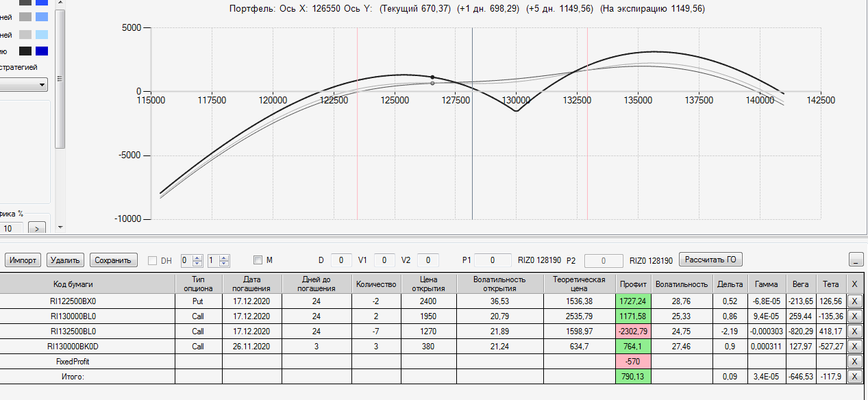Click the expiry date cell 26.11.2020

tap(252, 346)
